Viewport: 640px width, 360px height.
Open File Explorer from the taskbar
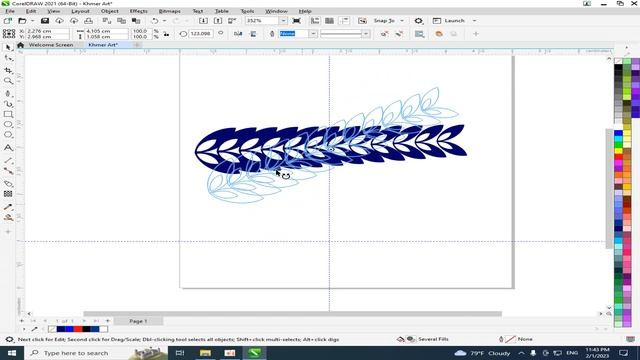tap(205, 353)
